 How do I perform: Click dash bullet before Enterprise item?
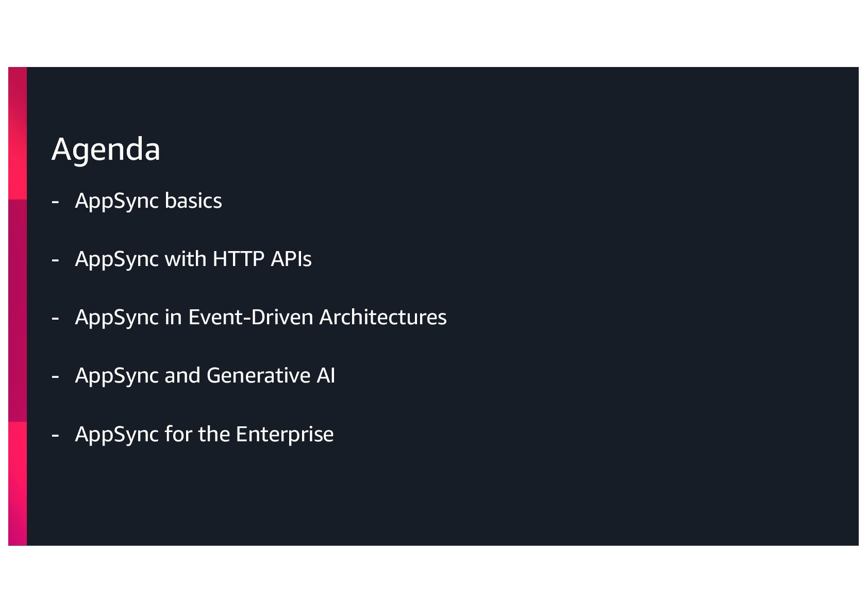tap(55, 435)
